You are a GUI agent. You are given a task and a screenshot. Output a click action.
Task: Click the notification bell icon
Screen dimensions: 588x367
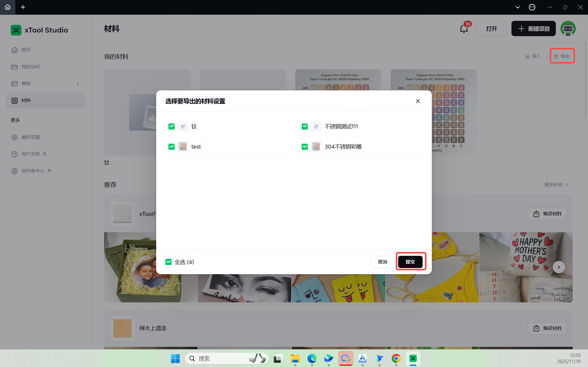coord(464,29)
